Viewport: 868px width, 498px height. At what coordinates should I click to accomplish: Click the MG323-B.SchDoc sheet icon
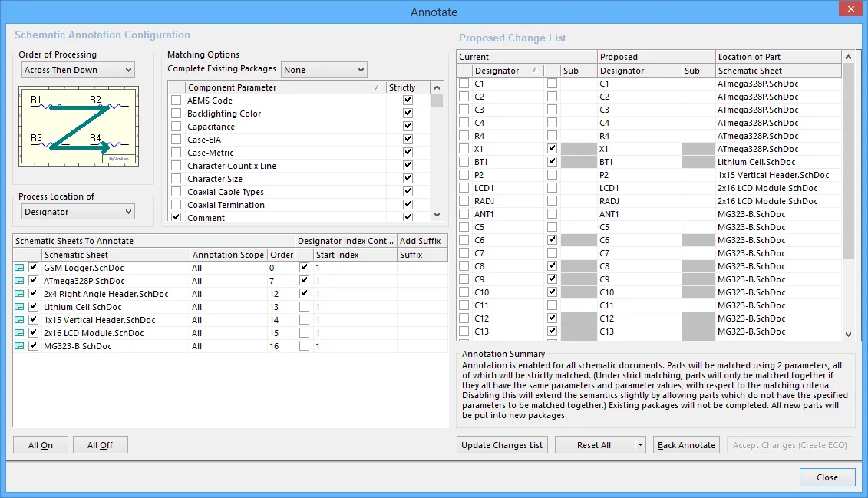(19, 346)
